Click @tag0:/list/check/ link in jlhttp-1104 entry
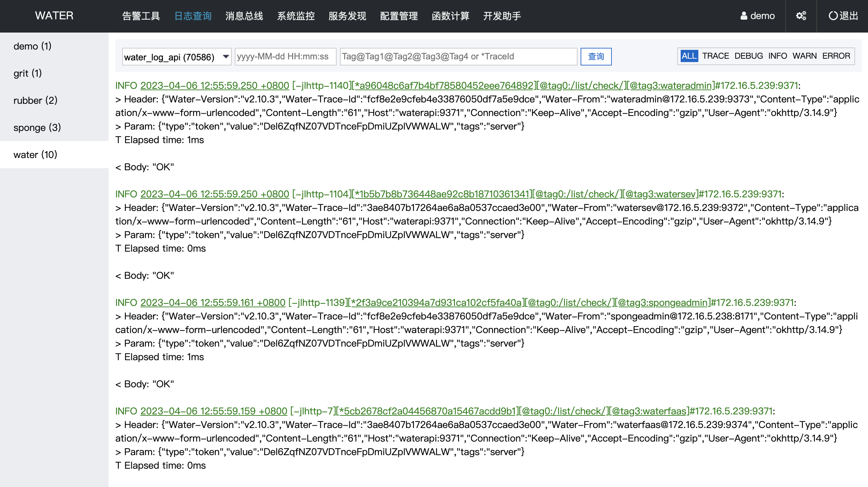The height and width of the screenshot is (487, 868). 577,194
